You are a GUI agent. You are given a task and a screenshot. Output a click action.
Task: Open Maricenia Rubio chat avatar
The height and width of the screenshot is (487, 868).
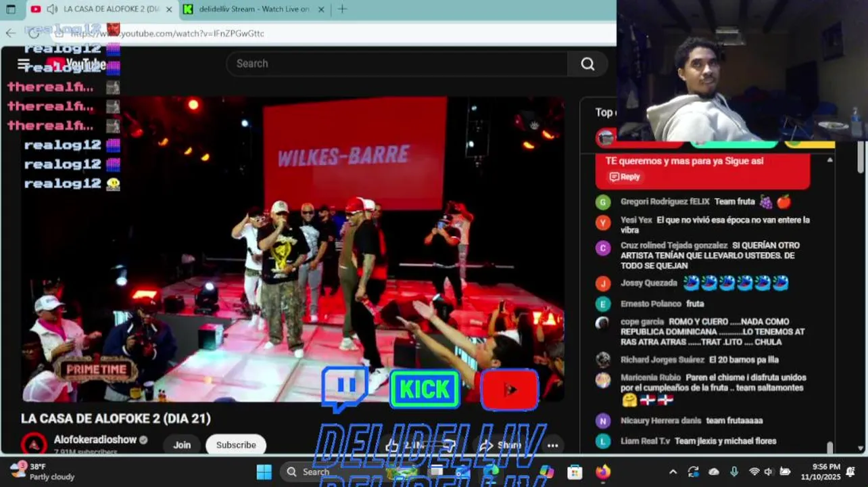603,379
